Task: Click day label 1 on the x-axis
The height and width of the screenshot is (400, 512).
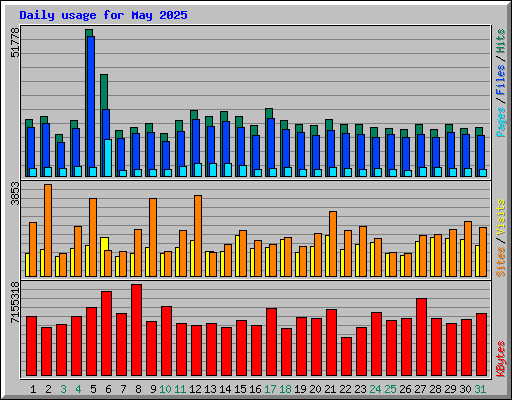Action: click(33, 389)
